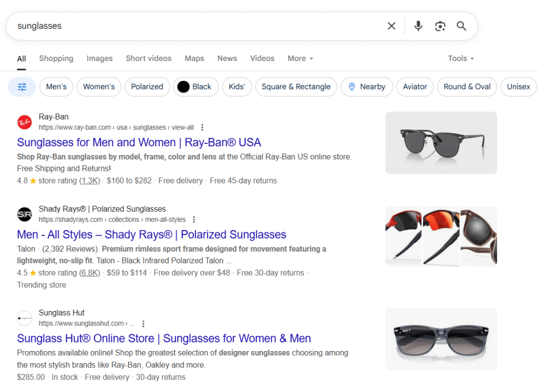Click the location pin in Nearby chip
Viewport: 538px width, 392px height.
pos(351,87)
